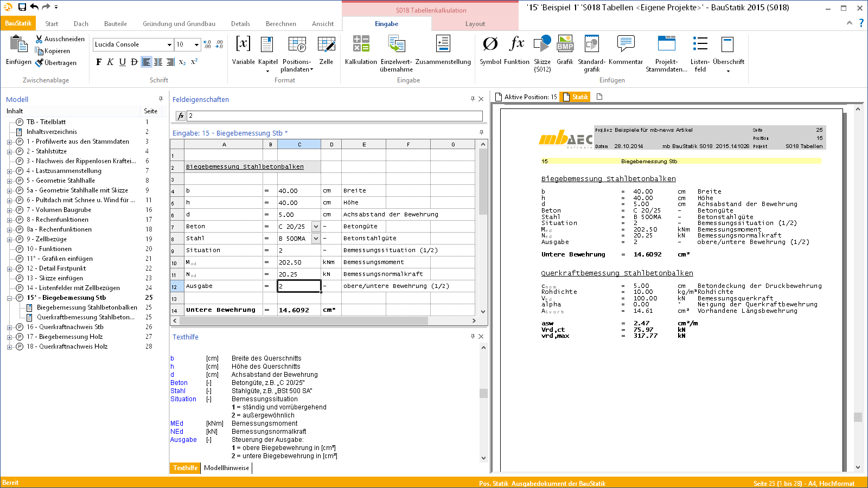
Task: Open the Lucida Console font dropdown
Action: (x=169, y=44)
